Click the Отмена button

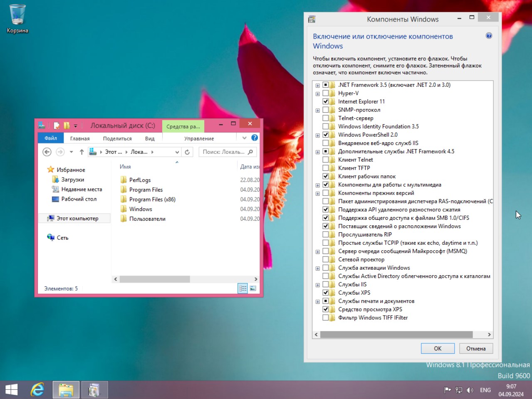[476, 348]
